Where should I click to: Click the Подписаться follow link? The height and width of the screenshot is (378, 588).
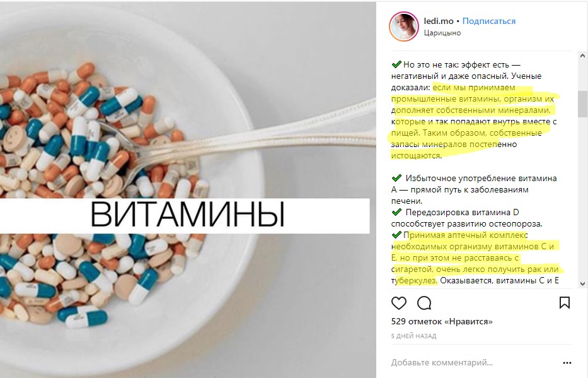[x=488, y=21]
